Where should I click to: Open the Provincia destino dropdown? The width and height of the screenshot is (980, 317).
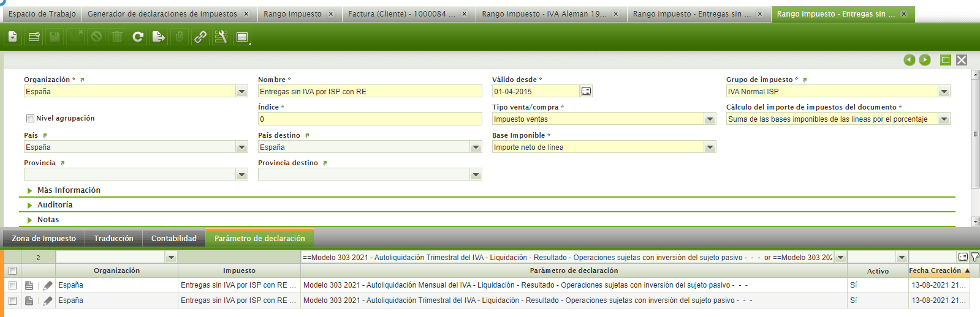(476, 174)
